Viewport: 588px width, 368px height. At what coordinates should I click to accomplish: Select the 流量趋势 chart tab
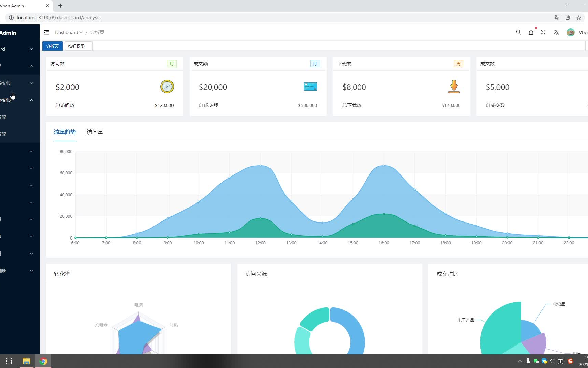click(65, 132)
